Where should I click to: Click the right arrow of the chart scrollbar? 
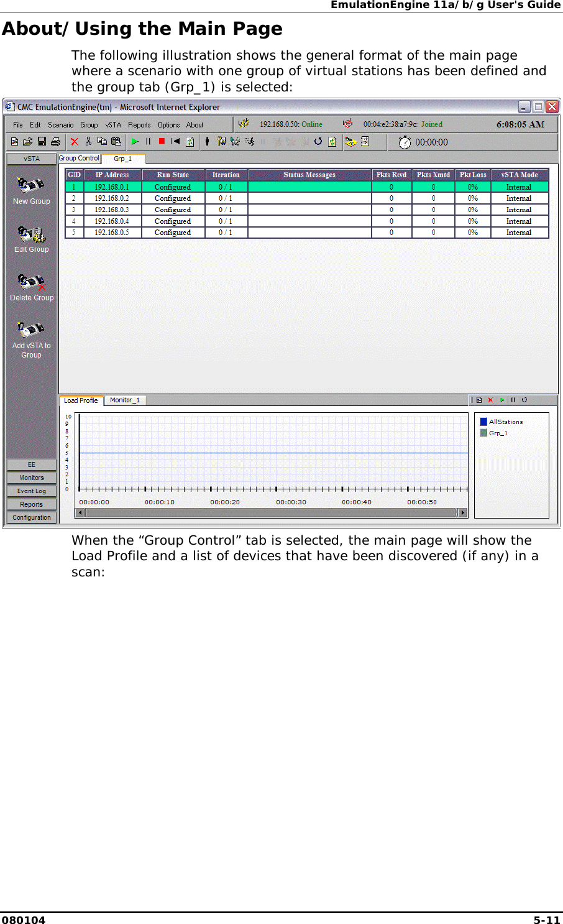pos(464,512)
